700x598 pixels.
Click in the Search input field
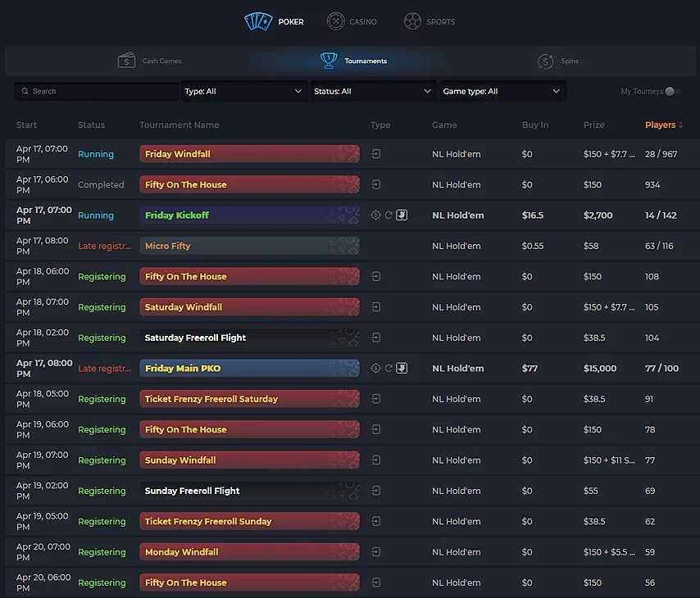pos(102,92)
